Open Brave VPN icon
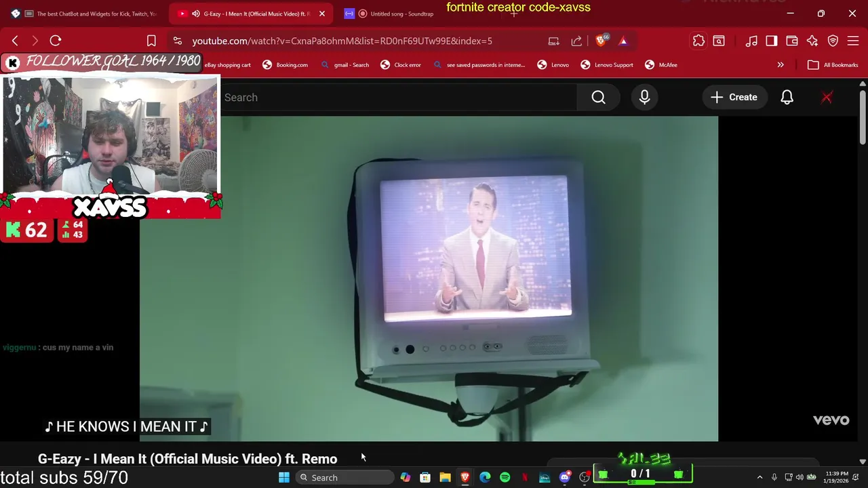The width and height of the screenshot is (868, 488). pyautogui.click(x=833, y=41)
